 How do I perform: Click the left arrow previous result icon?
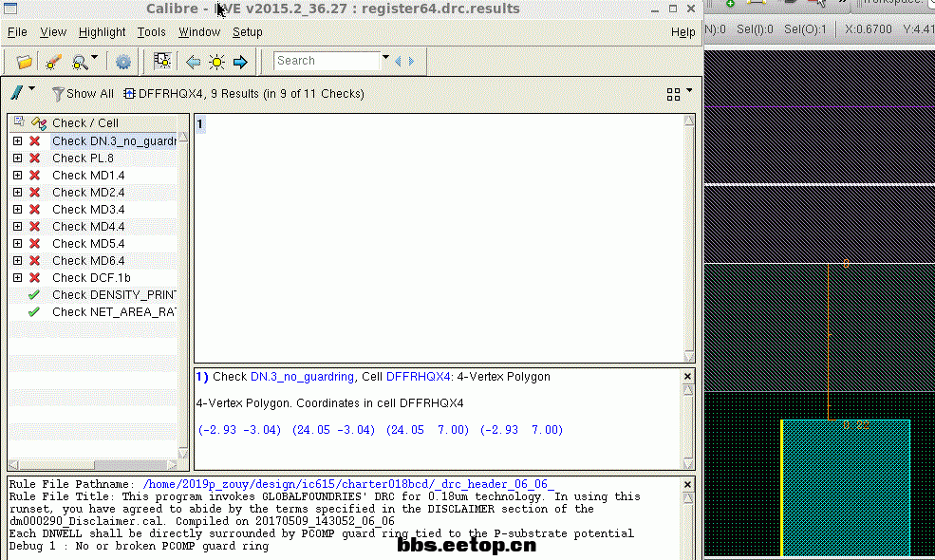pos(193,62)
